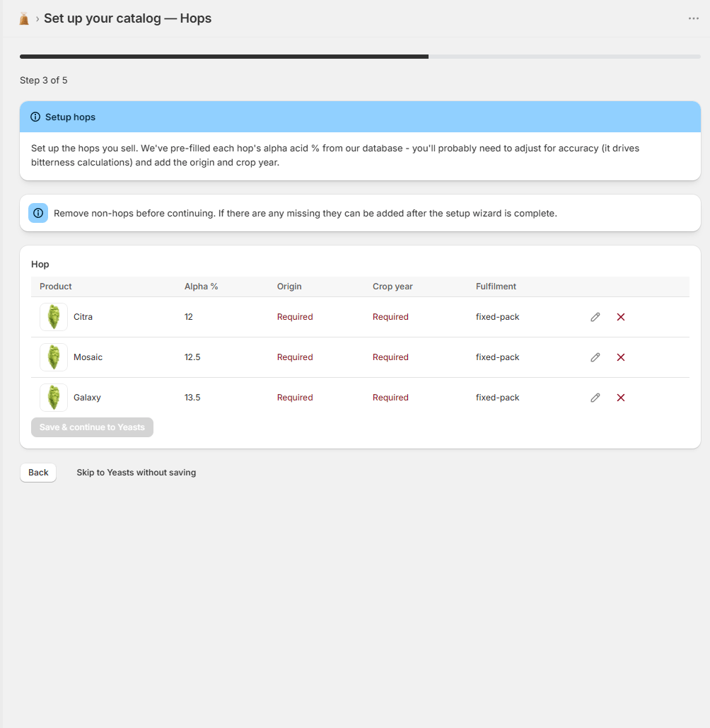
Task: Click the Fulfilment column header
Action: point(496,287)
